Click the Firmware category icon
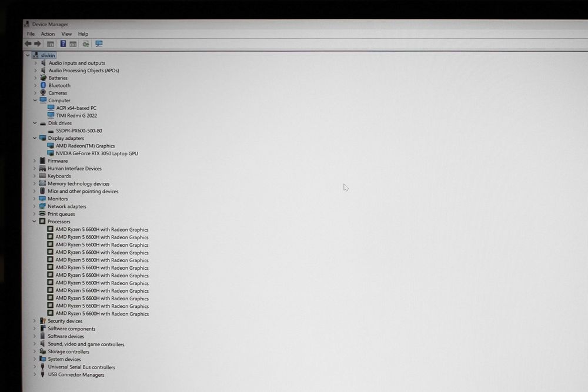The image size is (588, 392). point(43,161)
